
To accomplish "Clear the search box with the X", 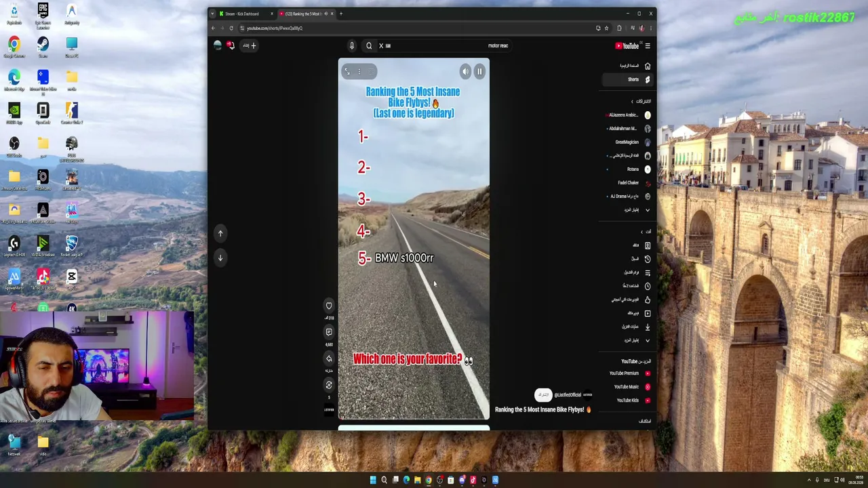I will click(x=381, y=45).
